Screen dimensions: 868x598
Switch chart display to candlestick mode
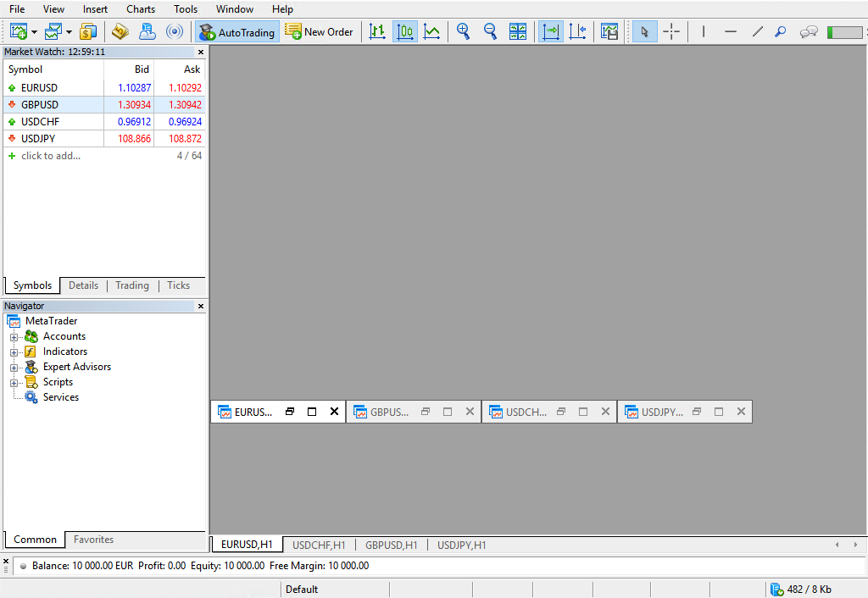click(404, 31)
